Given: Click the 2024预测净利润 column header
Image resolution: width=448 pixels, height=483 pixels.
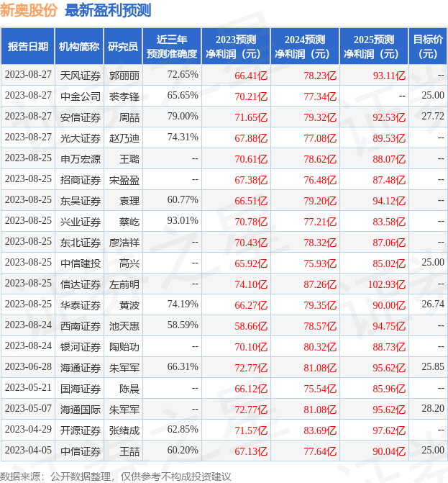Looking at the screenshot, I should [x=305, y=47].
